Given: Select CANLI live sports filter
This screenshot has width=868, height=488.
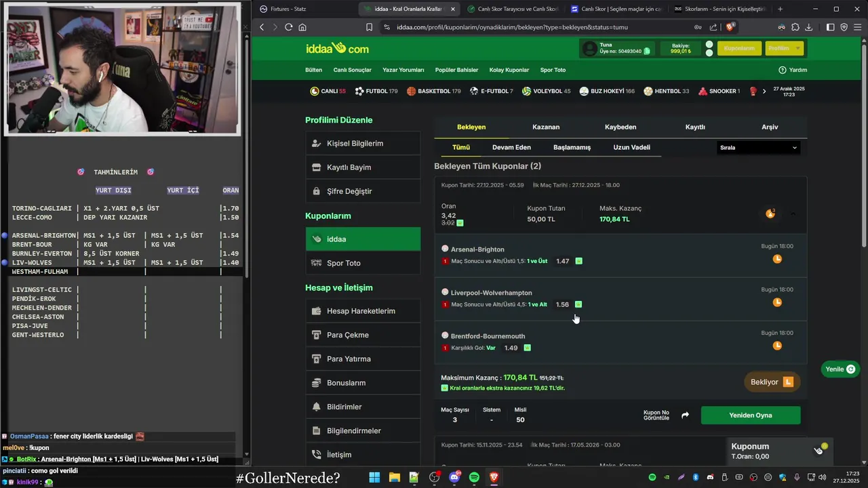Looking at the screenshot, I should tap(328, 91).
